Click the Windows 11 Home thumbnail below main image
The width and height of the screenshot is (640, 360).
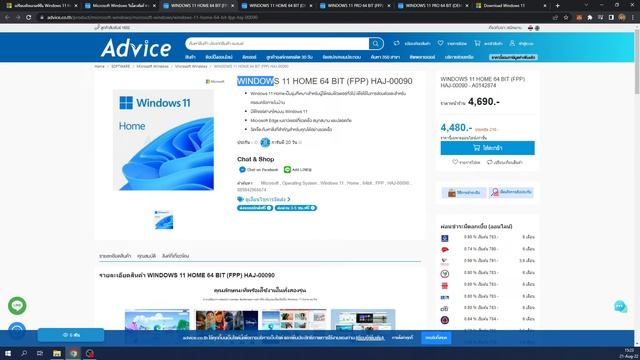click(164, 220)
